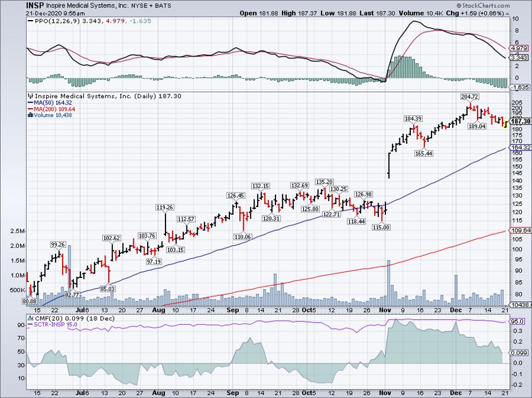Click the StockCharts.com copyright label

[x=483, y=6]
